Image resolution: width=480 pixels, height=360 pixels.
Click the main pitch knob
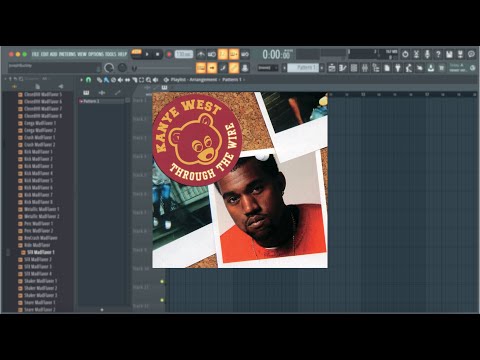click(122, 68)
